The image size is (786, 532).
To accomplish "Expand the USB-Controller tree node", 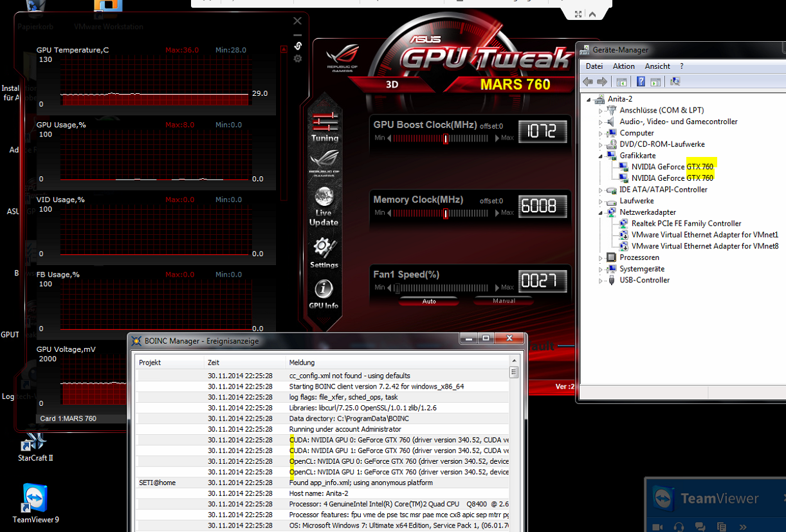I will pyautogui.click(x=601, y=280).
